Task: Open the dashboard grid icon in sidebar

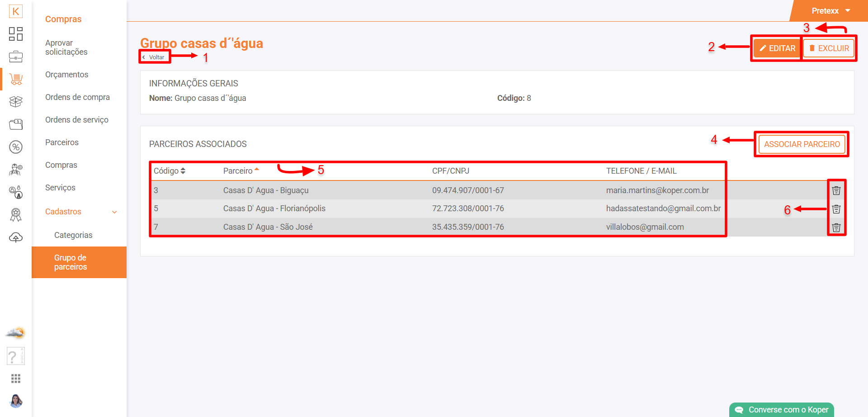Action: tap(16, 34)
